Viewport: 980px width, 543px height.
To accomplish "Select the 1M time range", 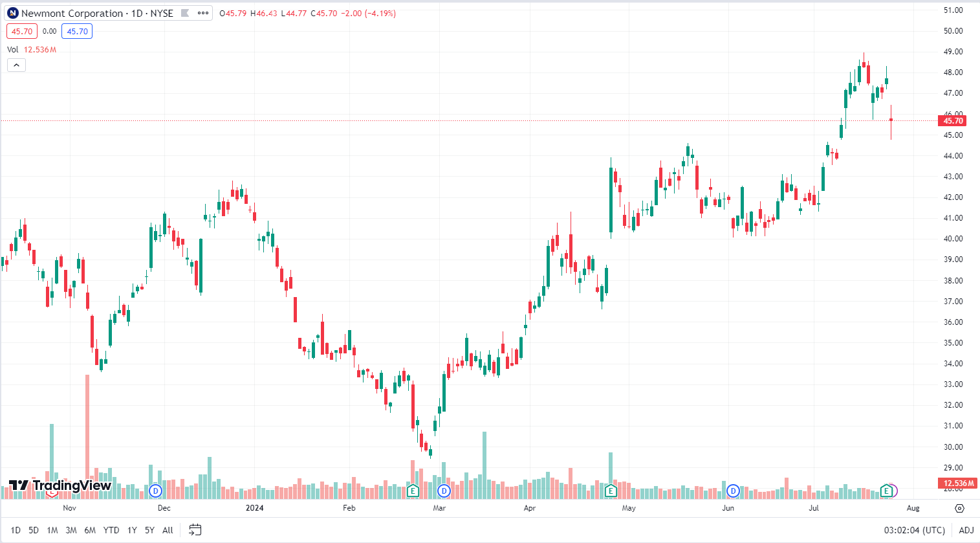I will (x=52, y=530).
